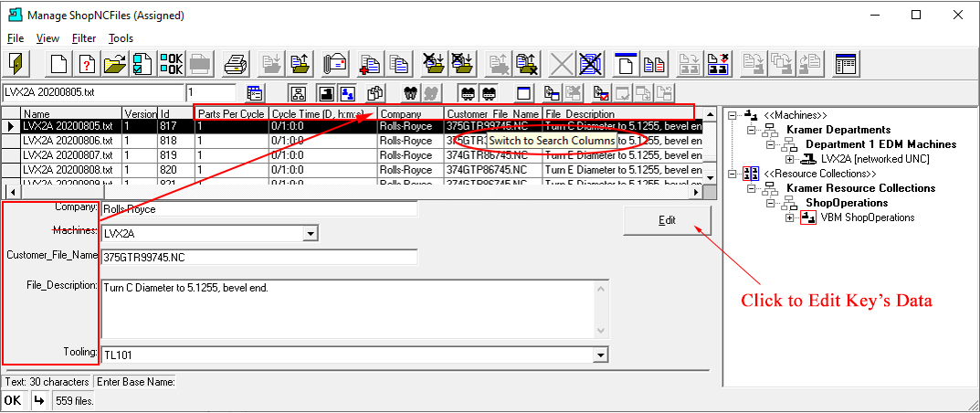Create a new blank file

(58, 64)
